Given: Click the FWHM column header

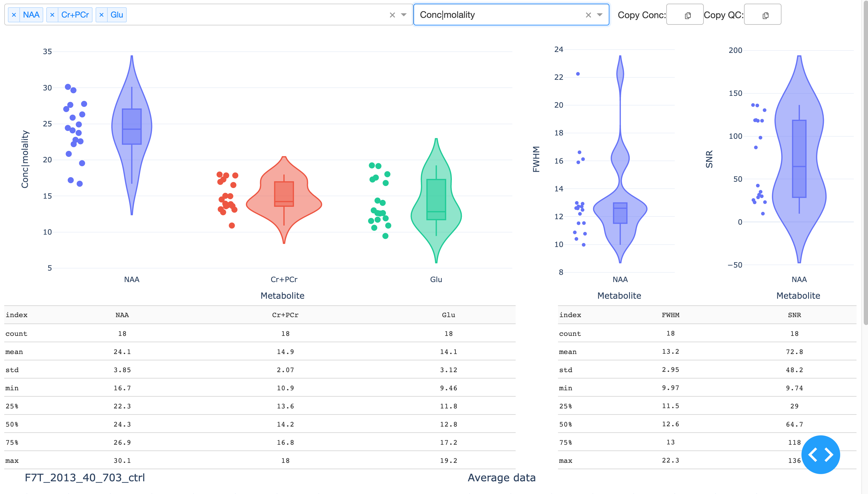Looking at the screenshot, I should tap(670, 315).
